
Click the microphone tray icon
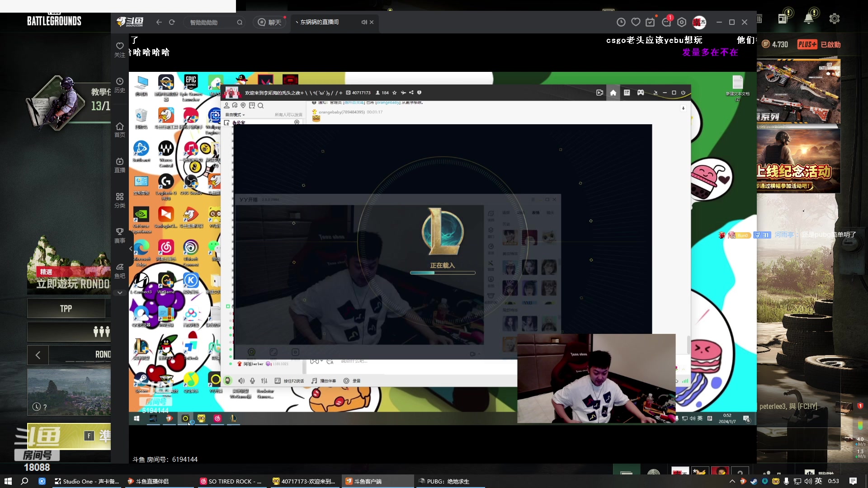point(787,481)
